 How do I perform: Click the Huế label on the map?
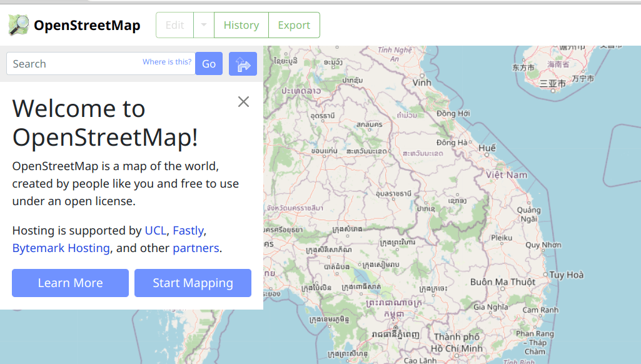coord(487,148)
